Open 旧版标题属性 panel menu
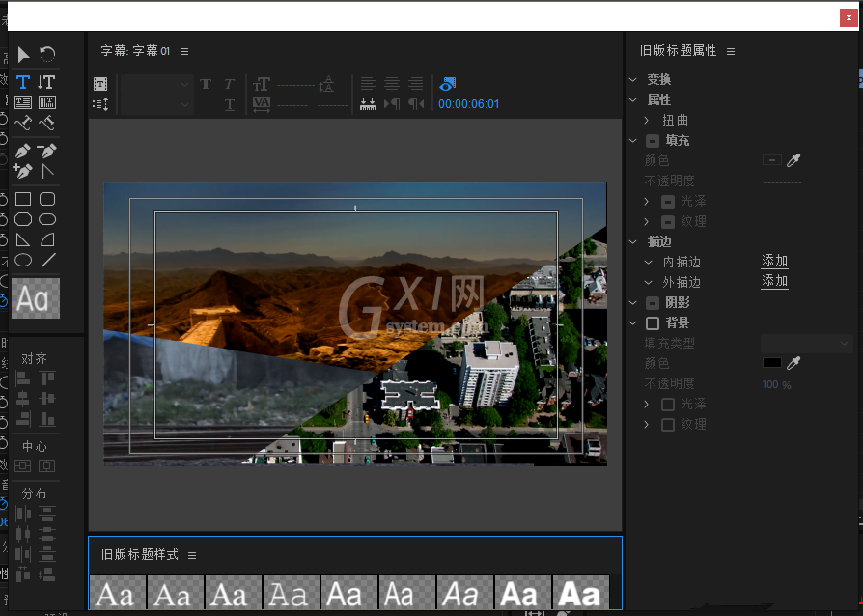The image size is (863, 616). pos(731,51)
